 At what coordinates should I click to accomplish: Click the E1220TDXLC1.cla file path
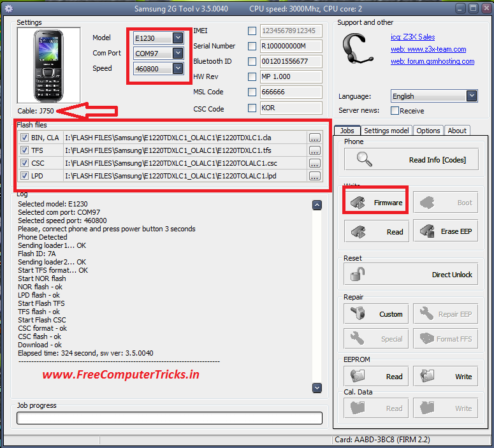[x=168, y=138]
